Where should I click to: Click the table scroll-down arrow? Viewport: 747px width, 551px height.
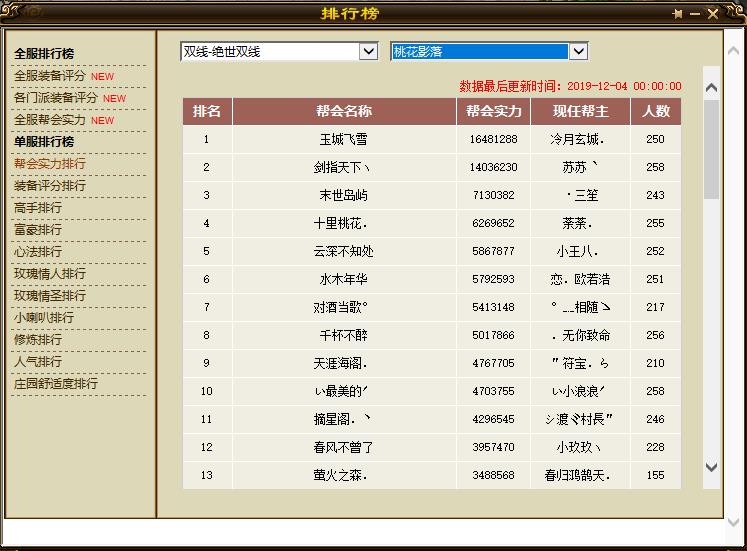pos(711,467)
